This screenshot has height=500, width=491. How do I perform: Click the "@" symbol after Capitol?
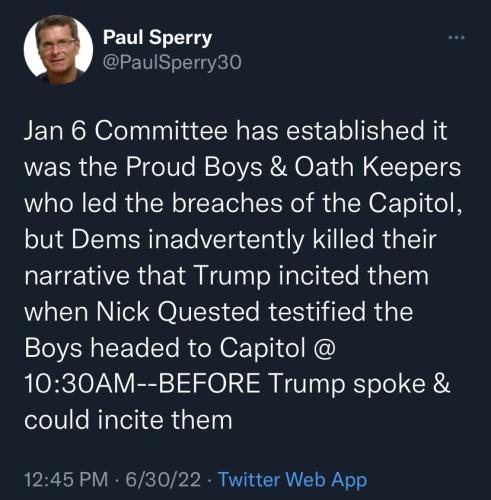324,349
